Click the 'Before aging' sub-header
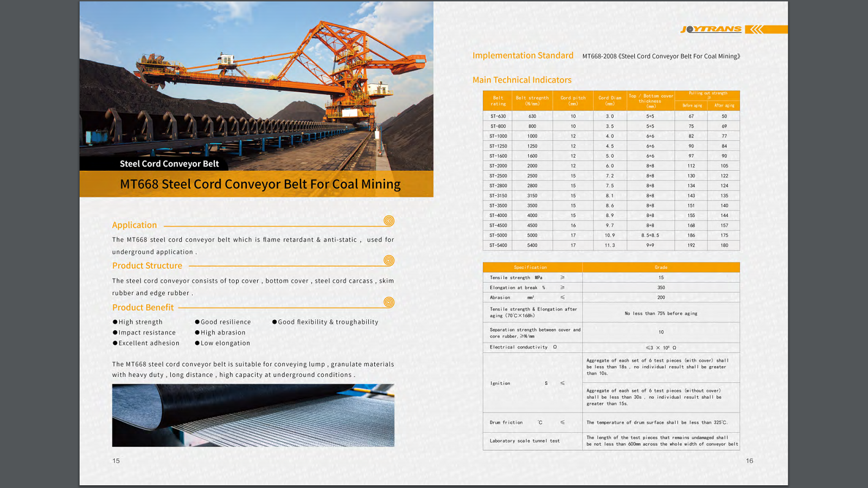The height and width of the screenshot is (488, 868). tap(692, 106)
